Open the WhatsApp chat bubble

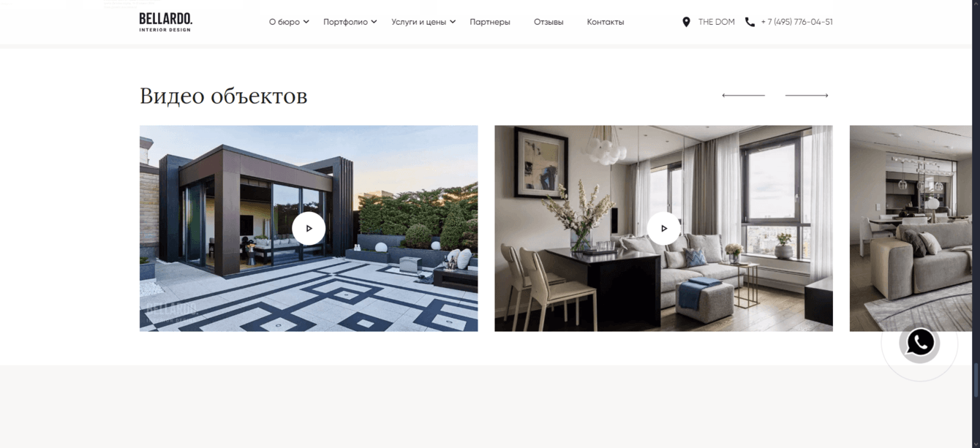(x=920, y=343)
